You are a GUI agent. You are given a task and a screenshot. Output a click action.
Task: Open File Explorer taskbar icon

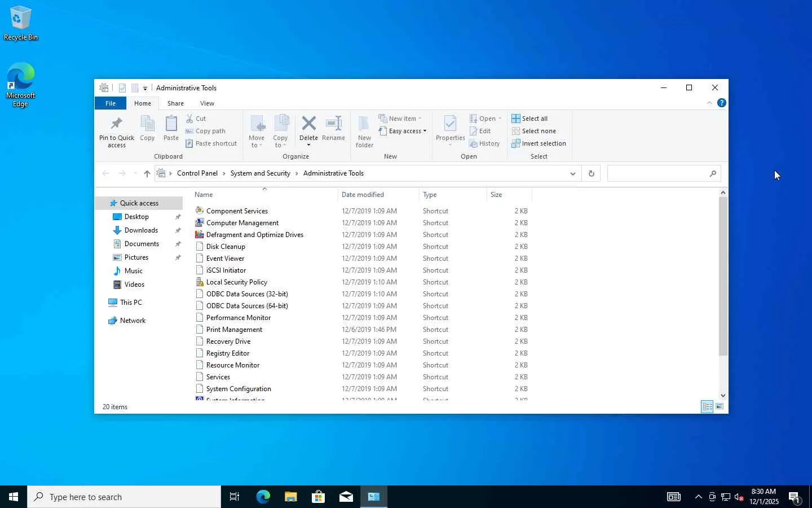click(x=290, y=497)
